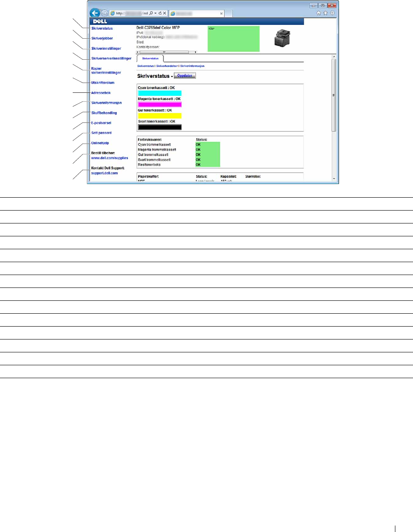
Task: Follow the support.dell.com link
Action: point(105,173)
